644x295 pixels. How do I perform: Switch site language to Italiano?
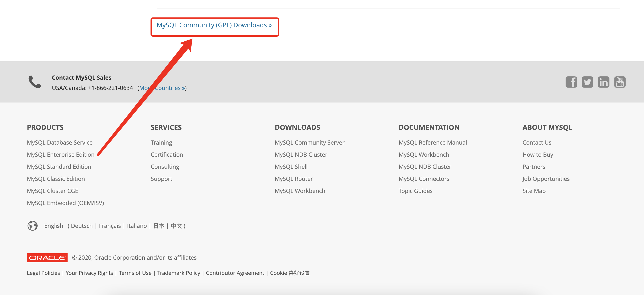137,226
